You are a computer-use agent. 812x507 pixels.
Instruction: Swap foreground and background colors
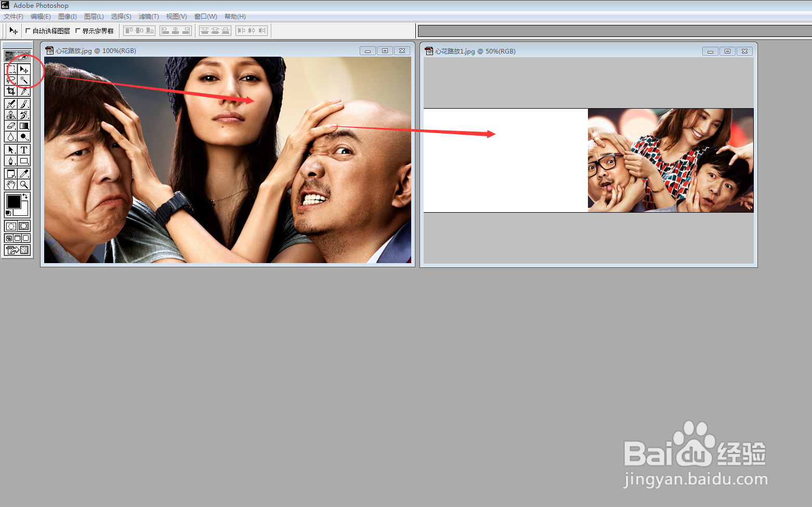[x=25, y=196]
